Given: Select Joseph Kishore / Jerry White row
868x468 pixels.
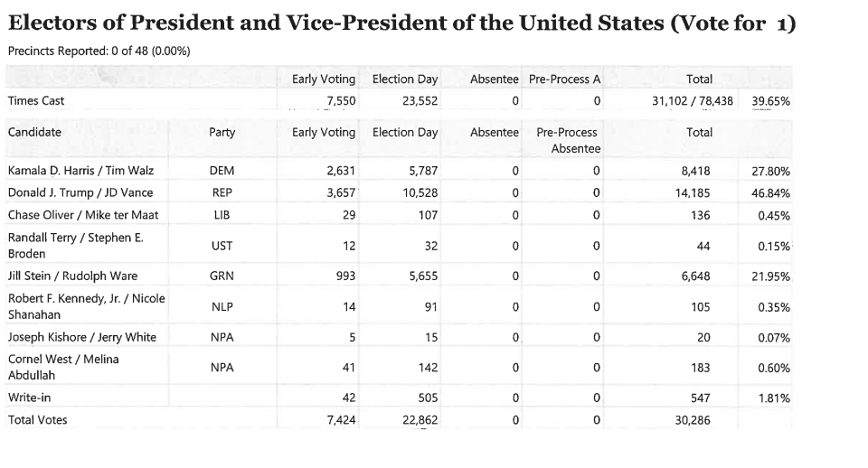Looking at the screenshot, I should 399,337.
